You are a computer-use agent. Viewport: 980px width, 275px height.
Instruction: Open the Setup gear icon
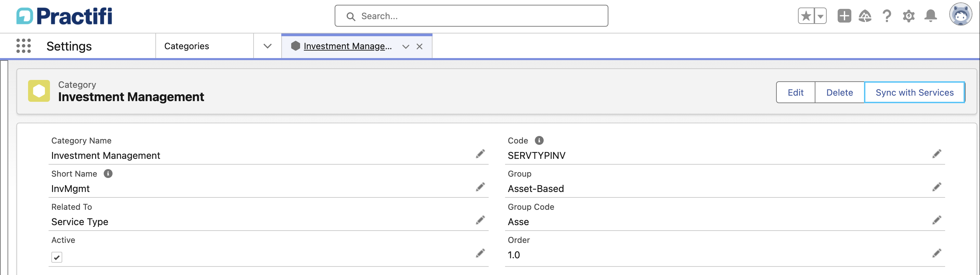908,16
